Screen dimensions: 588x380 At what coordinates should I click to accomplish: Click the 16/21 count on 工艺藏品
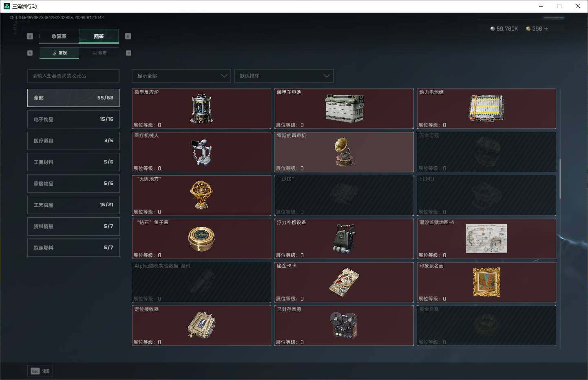[x=106, y=205]
